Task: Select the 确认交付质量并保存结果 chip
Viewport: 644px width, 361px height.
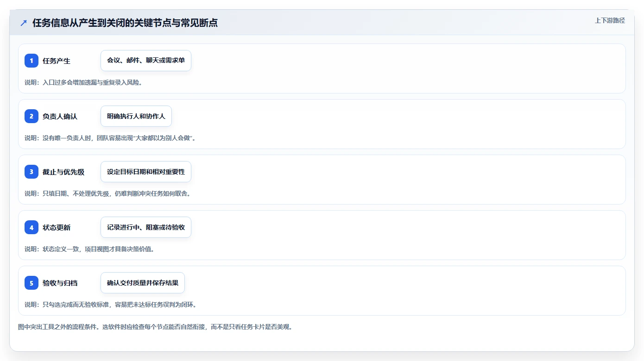Action: [143, 283]
